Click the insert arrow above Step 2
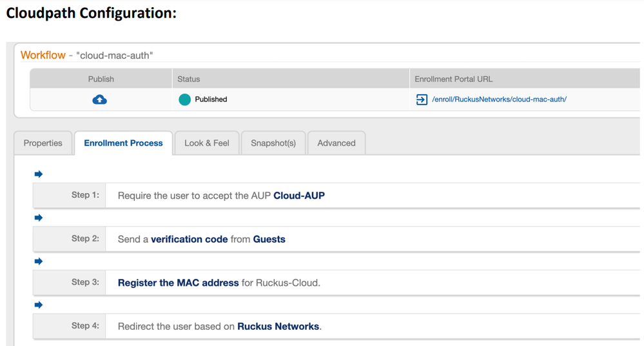Image resolution: width=644 pixels, height=346 pixels. (39, 218)
